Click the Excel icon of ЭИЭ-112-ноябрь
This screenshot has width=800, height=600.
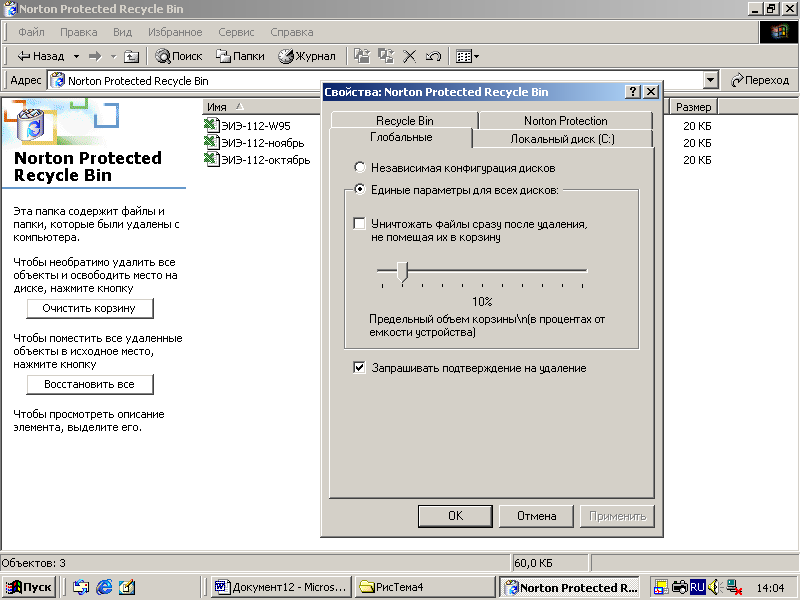[211, 142]
